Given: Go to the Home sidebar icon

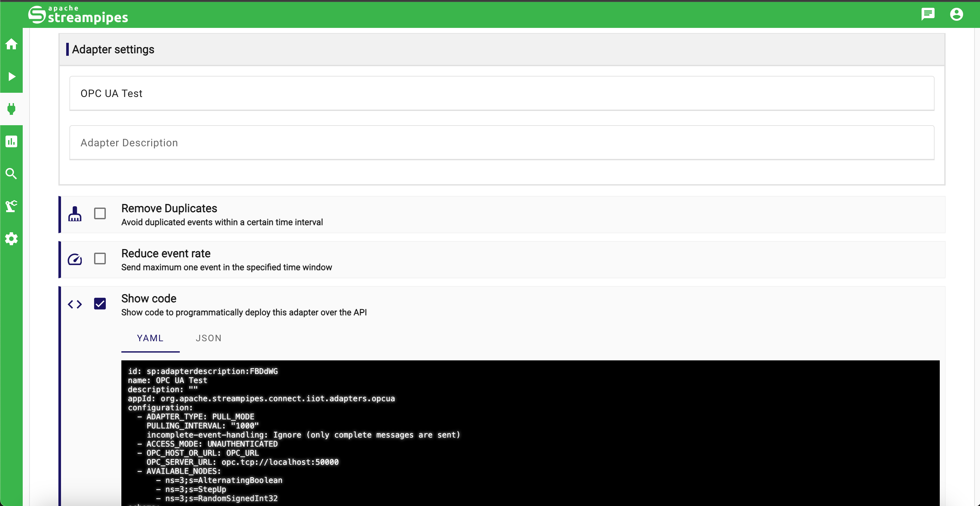Looking at the screenshot, I should 11,44.
